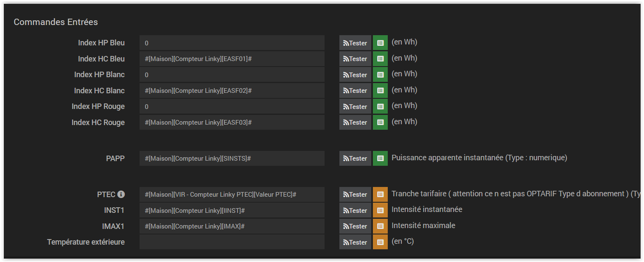Open command picker for Index HC Blanc
Screen dimensions: 644x262
pyautogui.click(x=380, y=91)
